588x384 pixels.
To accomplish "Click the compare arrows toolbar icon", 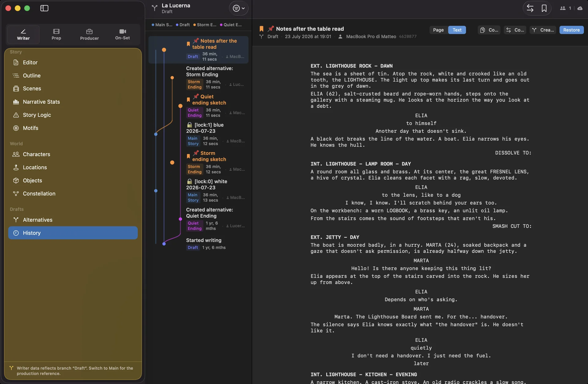I will coord(530,8).
